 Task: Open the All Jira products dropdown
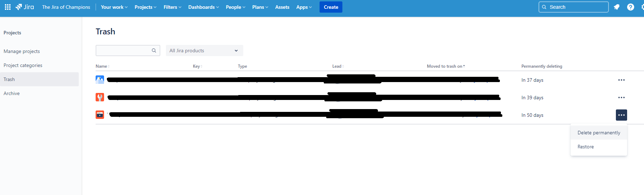click(204, 51)
